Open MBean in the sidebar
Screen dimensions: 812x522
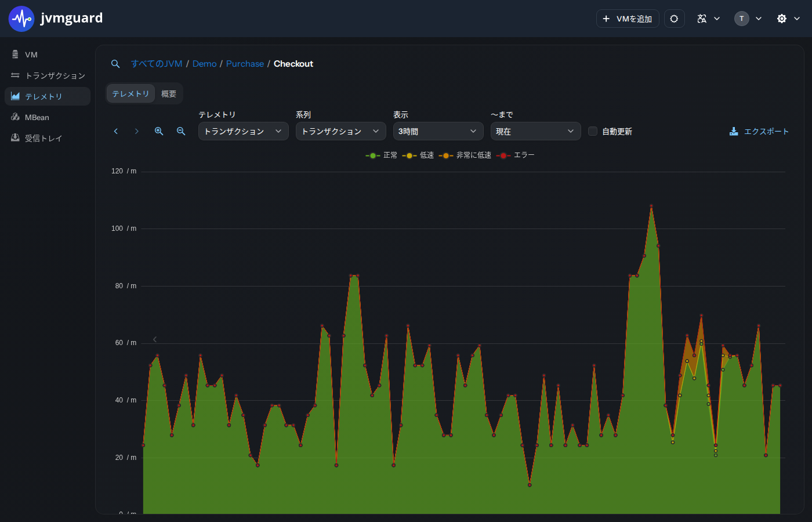pos(48,117)
